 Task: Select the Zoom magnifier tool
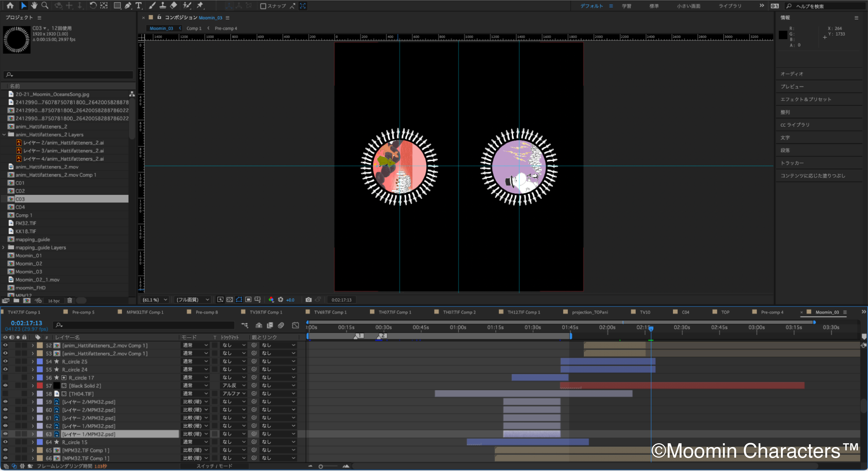45,5
